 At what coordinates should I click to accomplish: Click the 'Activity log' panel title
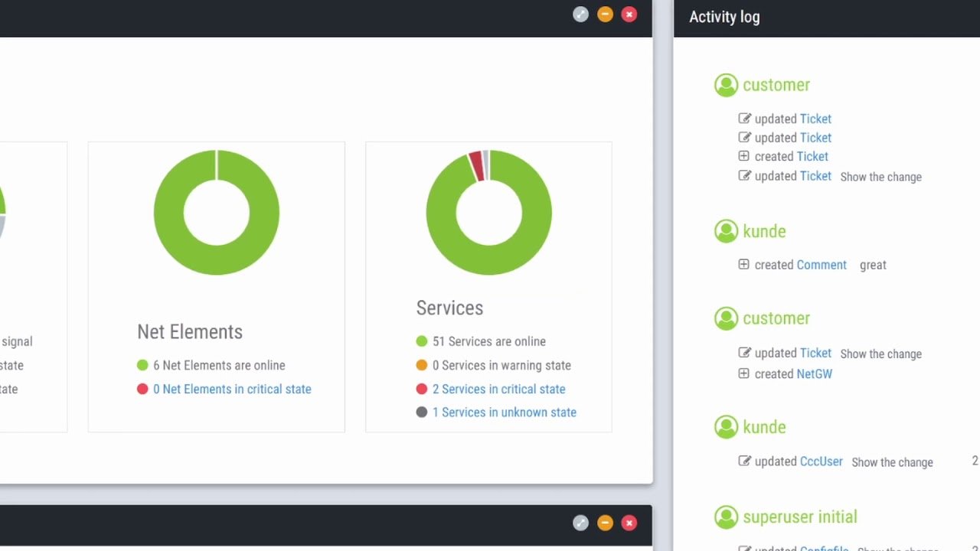click(x=724, y=17)
